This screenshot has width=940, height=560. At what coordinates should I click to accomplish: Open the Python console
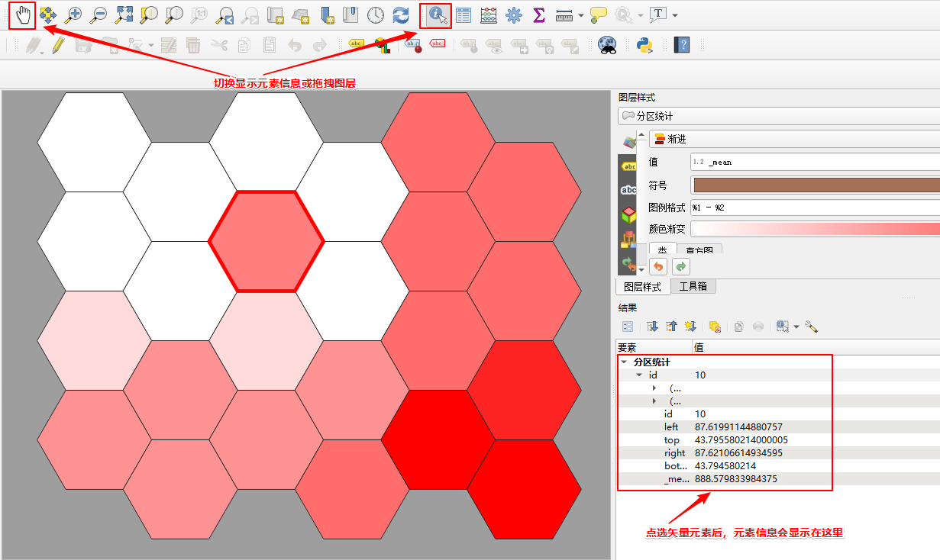click(644, 45)
